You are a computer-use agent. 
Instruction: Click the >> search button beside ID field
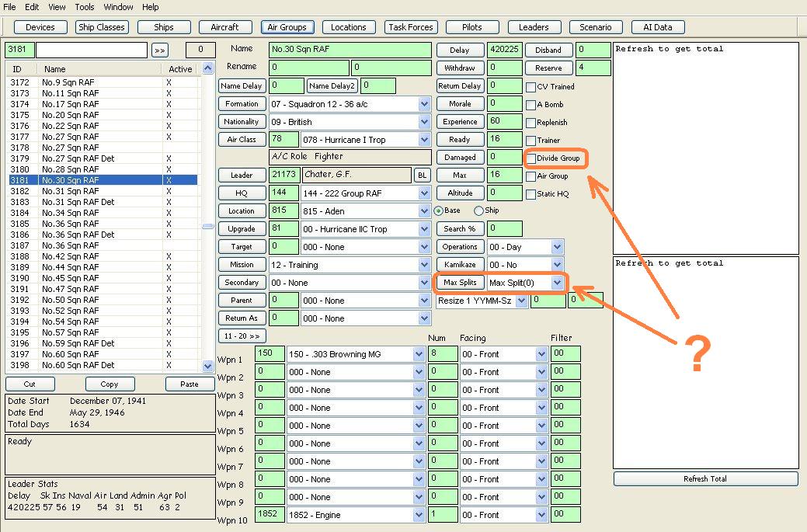point(160,50)
